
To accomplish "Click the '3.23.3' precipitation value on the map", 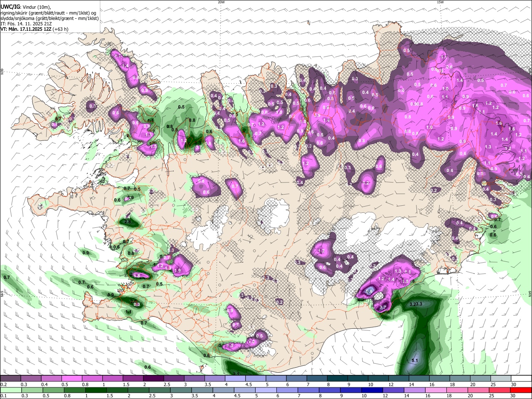I will click(x=416, y=304).
